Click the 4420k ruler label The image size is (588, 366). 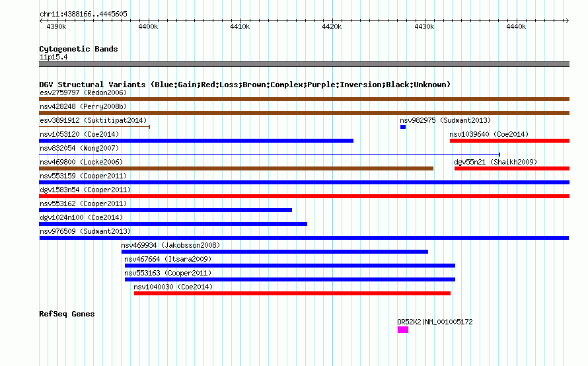[x=332, y=26]
